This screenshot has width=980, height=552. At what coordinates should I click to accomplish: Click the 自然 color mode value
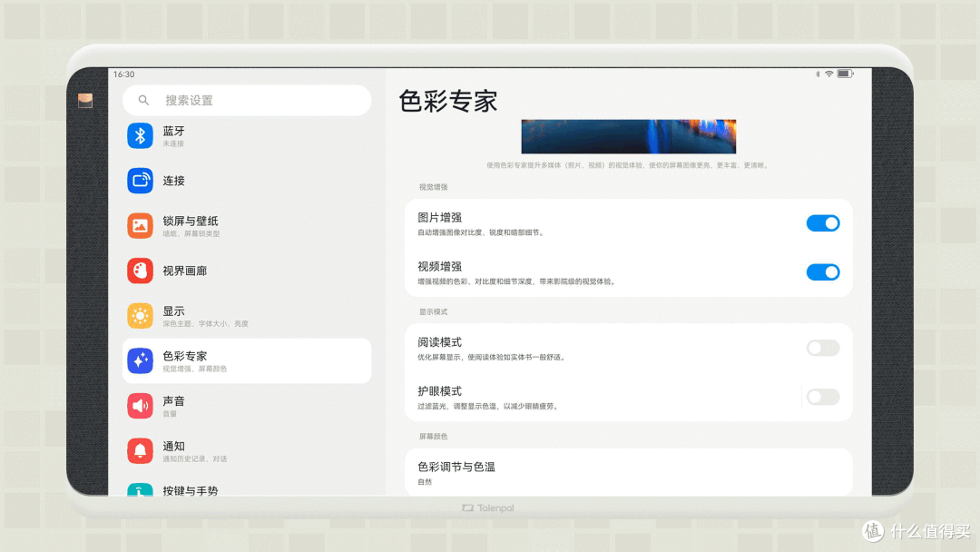[x=425, y=482]
